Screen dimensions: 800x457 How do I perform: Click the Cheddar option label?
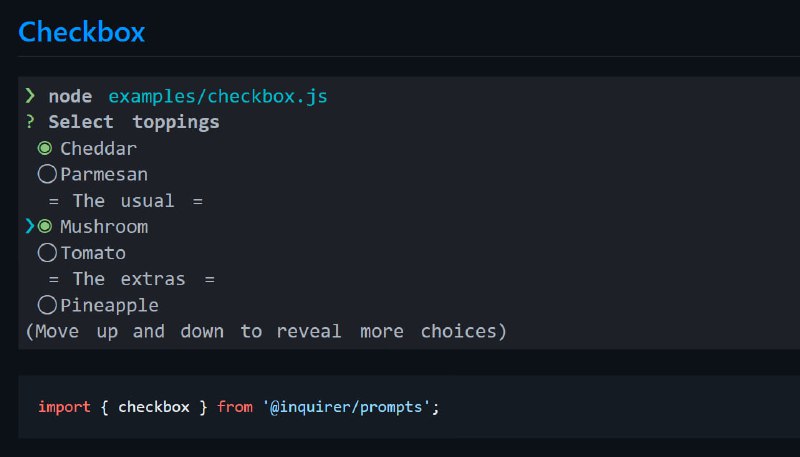98,148
